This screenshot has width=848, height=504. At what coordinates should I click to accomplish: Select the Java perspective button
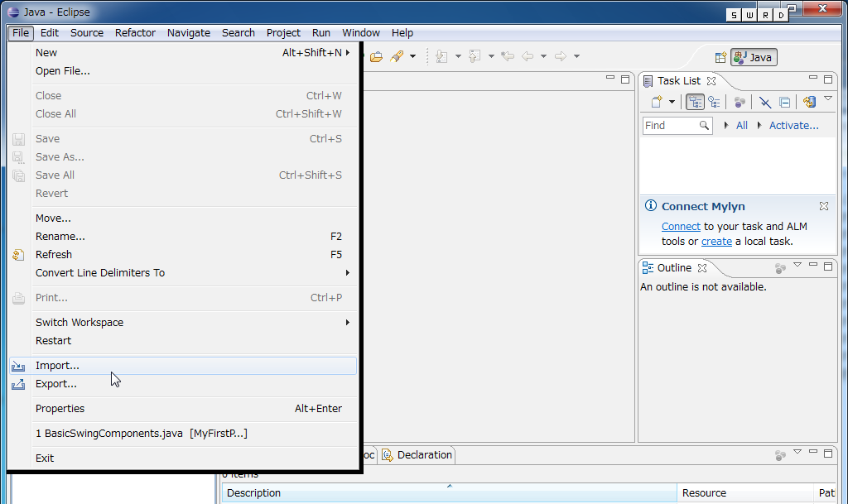[754, 57]
